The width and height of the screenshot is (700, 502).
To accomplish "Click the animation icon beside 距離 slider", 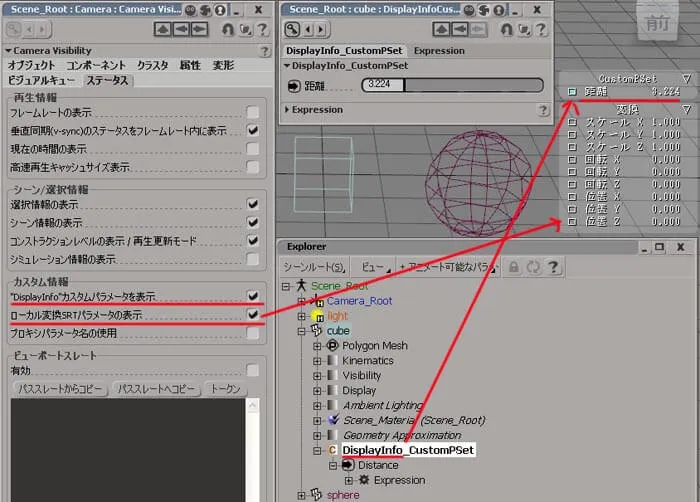I will click(x=294, y=85).
